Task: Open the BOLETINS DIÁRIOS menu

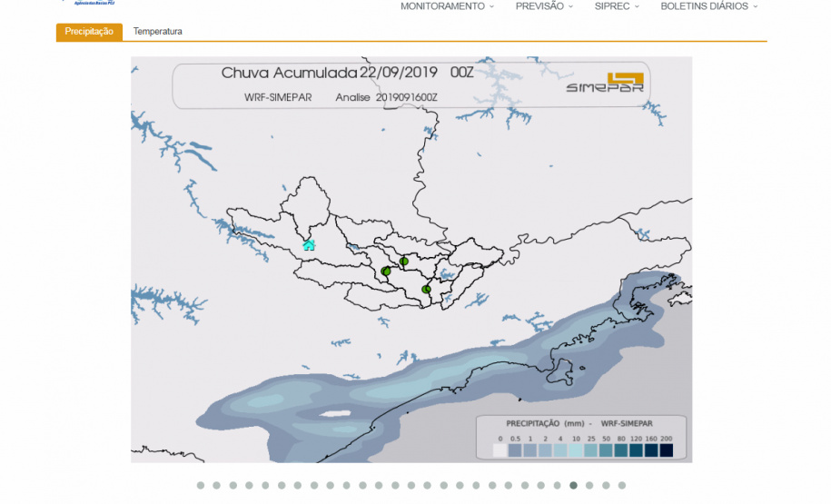Action: 704,6
